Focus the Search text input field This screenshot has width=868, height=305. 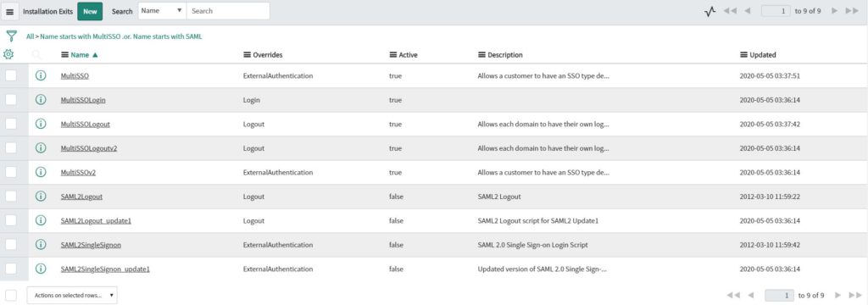pos(228,11)
